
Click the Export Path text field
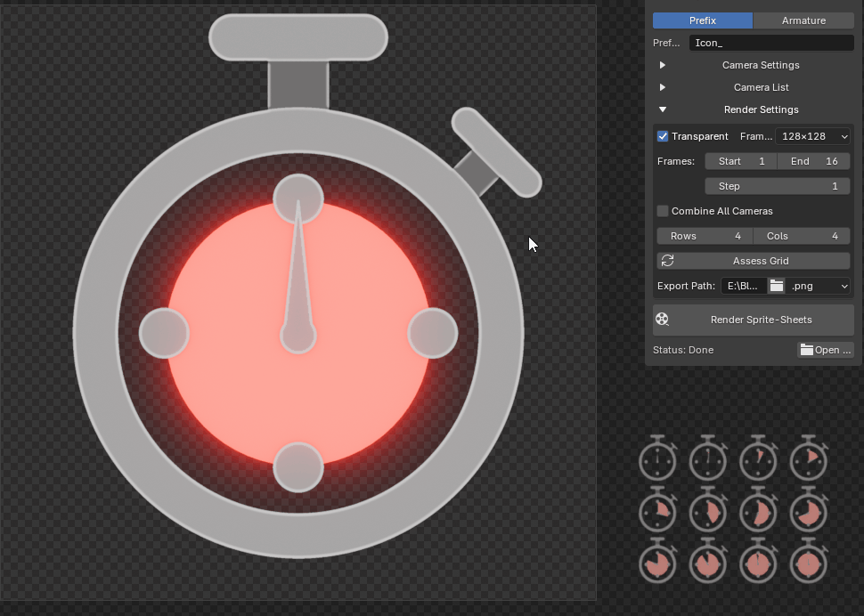click(744, 286)
